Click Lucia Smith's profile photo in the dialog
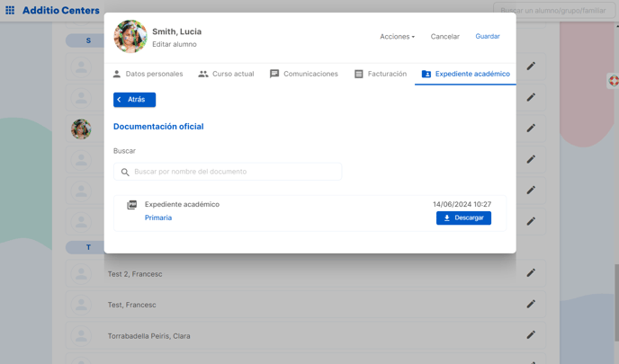The height and width of the screenshot is (364, 619). coord(130,36)
